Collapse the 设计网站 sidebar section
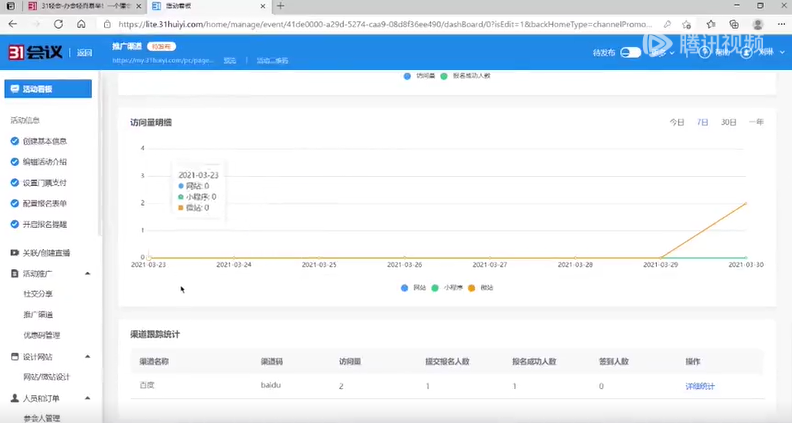 (87, 357)
